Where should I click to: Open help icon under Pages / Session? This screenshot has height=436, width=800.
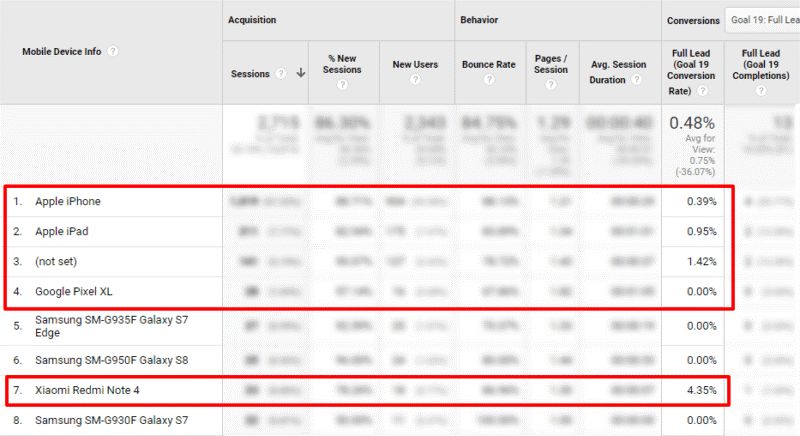pyautogui.click(x=551, y=84)
